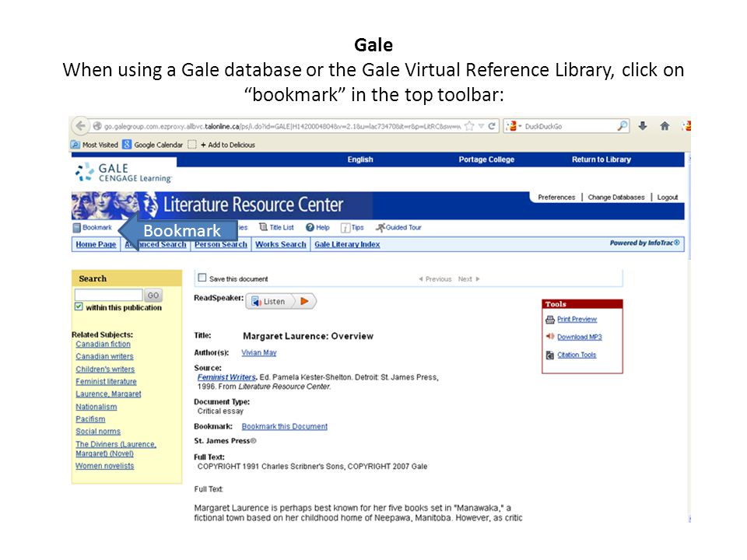Click Portage College in top bar
Viewport: 747px width, 560px height.
point(486,159)
